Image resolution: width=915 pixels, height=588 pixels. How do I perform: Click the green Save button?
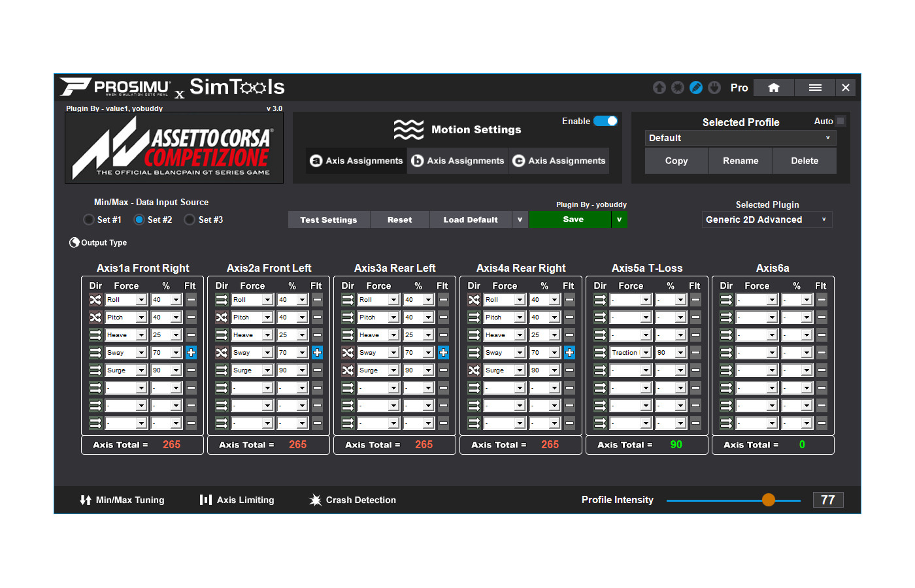click(570, 220)
